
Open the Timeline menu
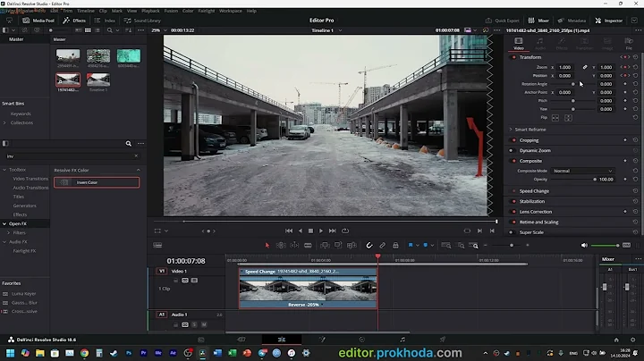[x=86, y=11]
